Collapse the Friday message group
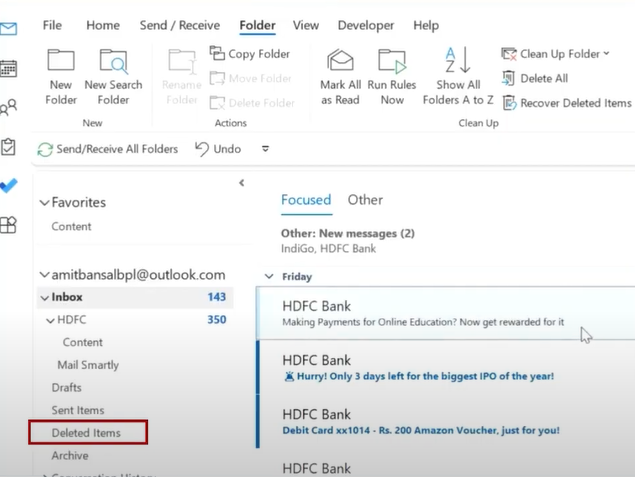Screen dimensions: 635x477 268,277
